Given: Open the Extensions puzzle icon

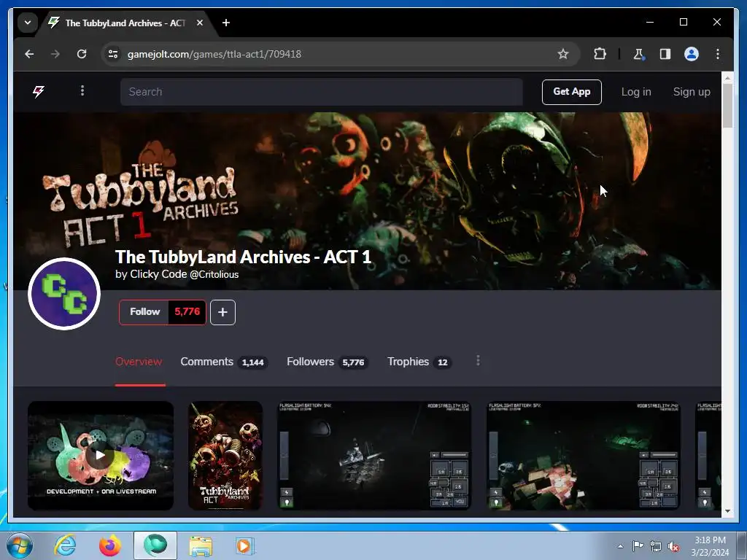Looking at the screenshot, I should (x=600, y=54).
